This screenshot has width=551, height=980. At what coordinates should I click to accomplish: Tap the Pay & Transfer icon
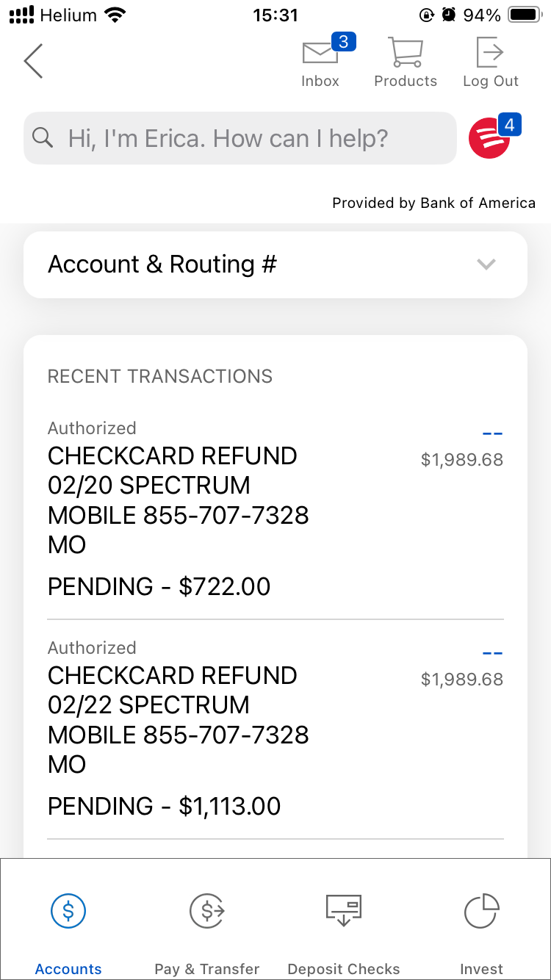207,912
